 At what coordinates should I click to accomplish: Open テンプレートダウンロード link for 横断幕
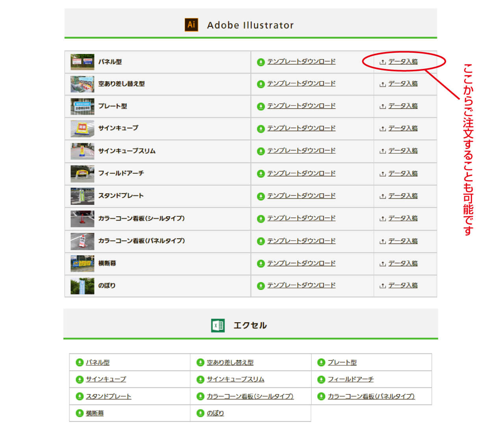(x=301, y=263)
